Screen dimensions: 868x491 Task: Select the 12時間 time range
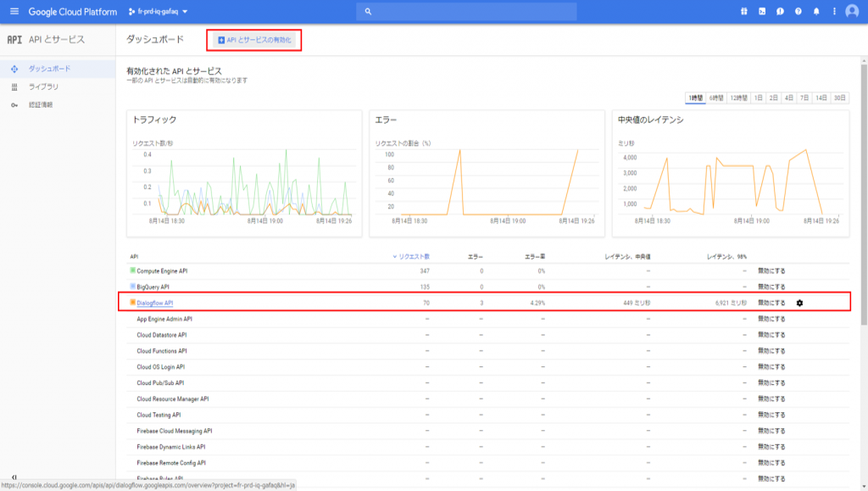738,98
